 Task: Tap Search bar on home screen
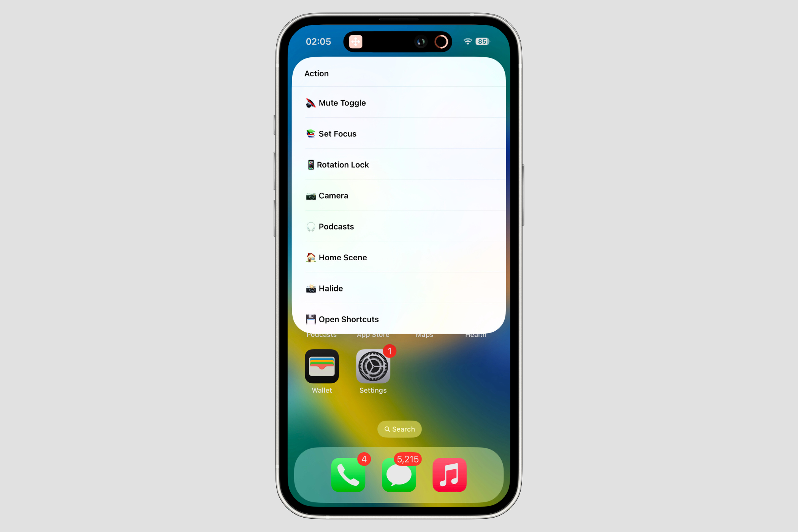(398, 429)
